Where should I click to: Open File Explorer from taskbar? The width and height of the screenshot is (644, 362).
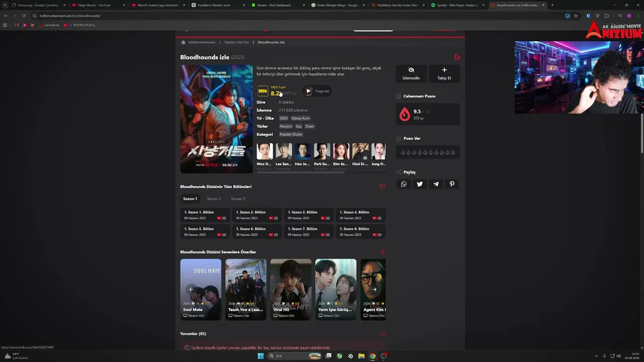tap(361, 356)
